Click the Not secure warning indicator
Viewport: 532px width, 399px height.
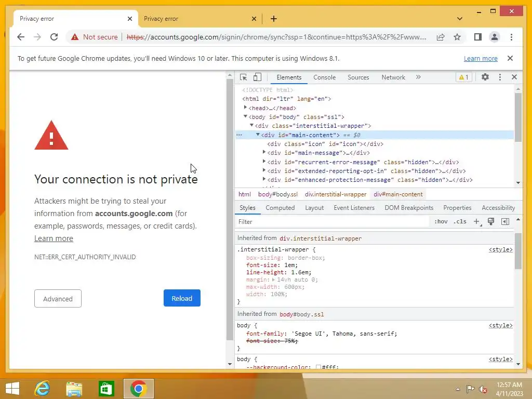pyautogui.click(x=95, y=37)
